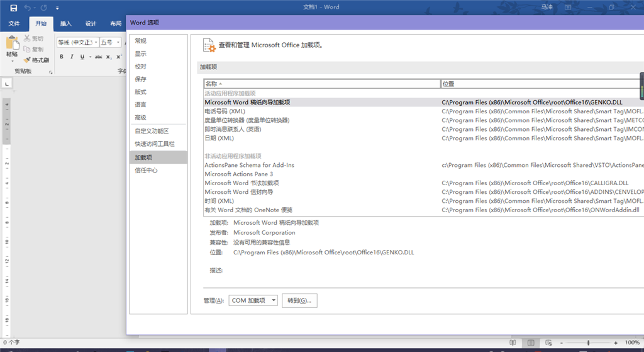Switch to Web Layout view
644x352 pixels.
pos(548,343)
